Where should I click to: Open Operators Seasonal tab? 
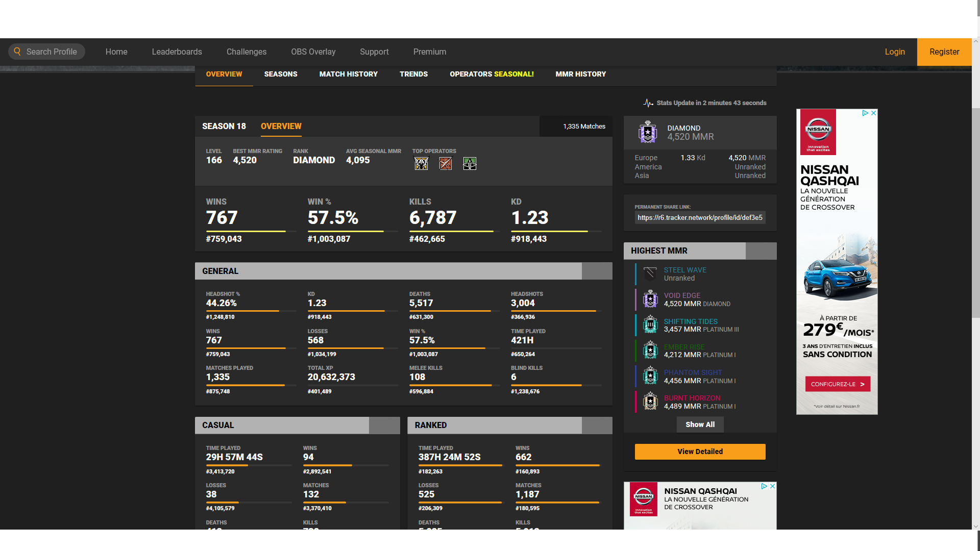tap(492, 74)
